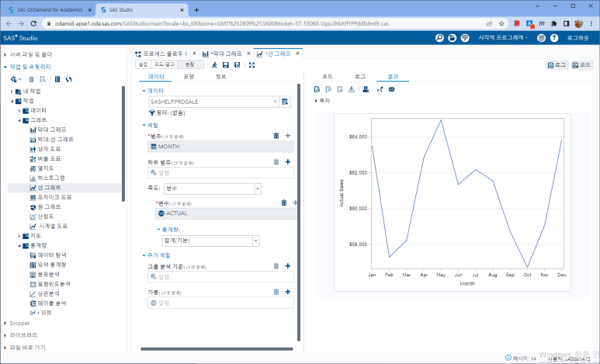Screen dimensions: 600x364
Task: Download results as HTML (first results toolbar icon)
Action: (317, 89)
